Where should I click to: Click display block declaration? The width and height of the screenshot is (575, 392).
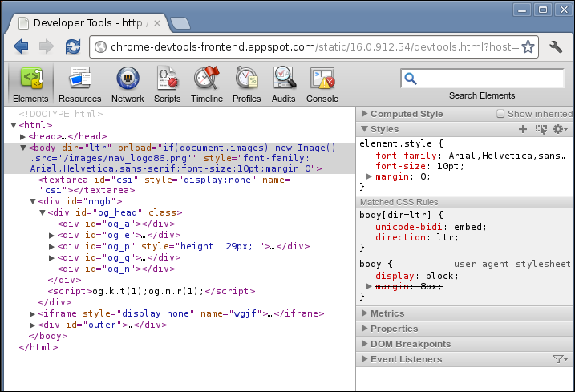[417, 276]
